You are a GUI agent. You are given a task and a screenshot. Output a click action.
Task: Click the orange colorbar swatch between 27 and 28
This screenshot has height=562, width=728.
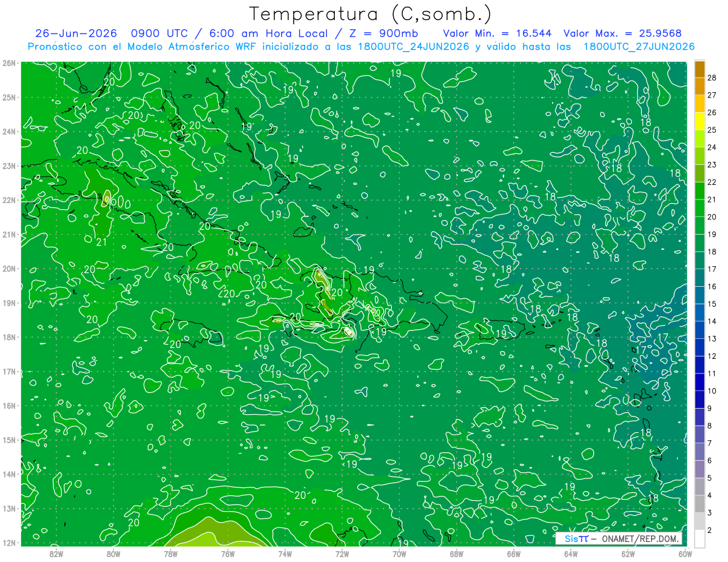click(699, 86)
